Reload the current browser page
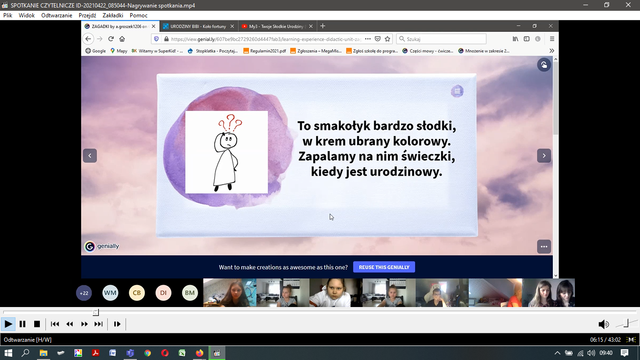640x360 pixels. (x=111, y=39)
